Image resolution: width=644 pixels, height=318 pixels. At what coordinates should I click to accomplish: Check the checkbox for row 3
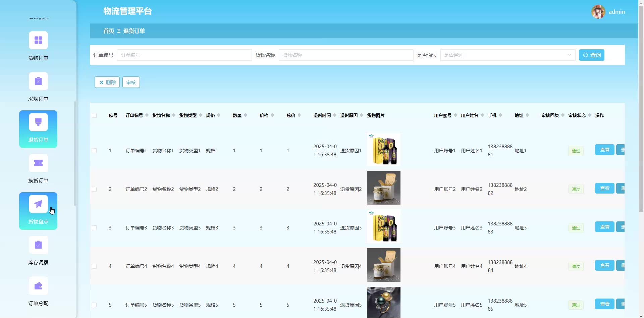click(94, 228)
